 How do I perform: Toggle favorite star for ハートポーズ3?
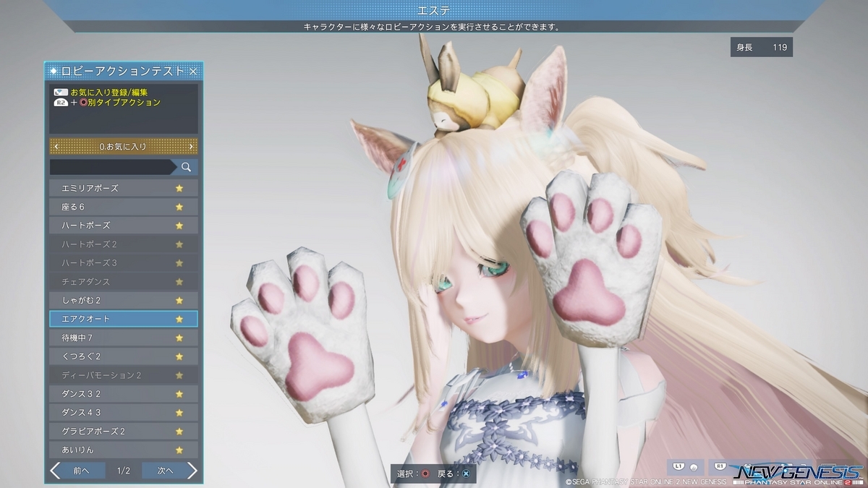pyautogui.click(x=179, y=262)
